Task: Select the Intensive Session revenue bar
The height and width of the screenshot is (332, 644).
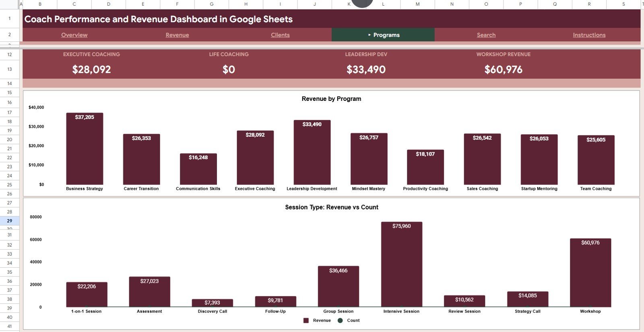Action: (401, 264)
